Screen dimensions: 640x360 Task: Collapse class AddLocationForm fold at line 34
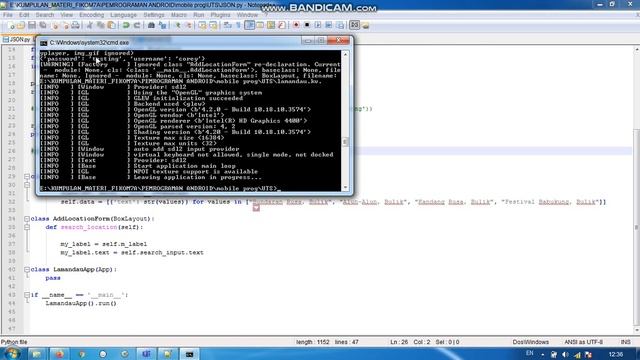[27, 219]
